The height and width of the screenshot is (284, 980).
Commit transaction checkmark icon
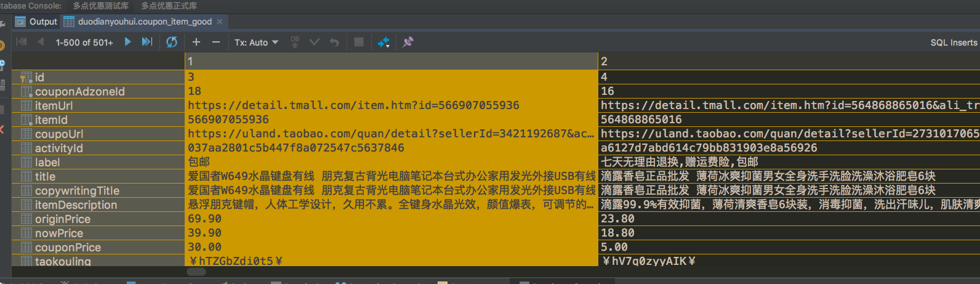click(315, 42)
